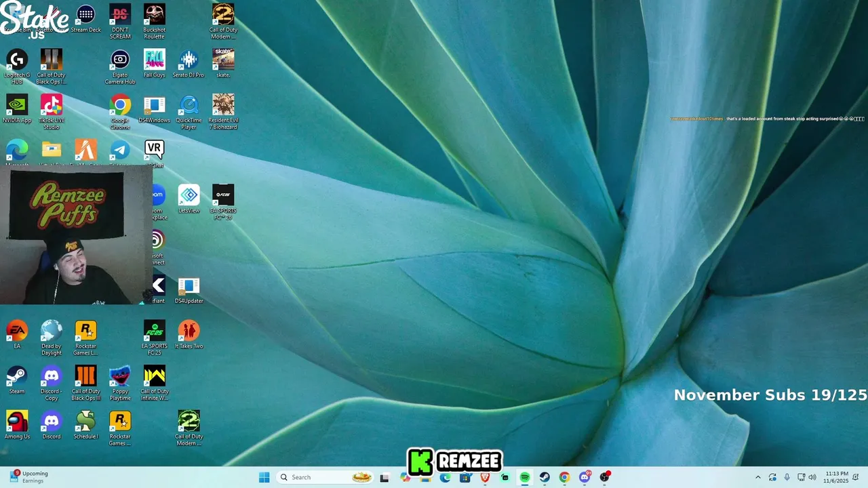Launch the TikTok LIVE Studio shortcut
Viewport: 868px width, 488px height.
(x=52, y=113)
